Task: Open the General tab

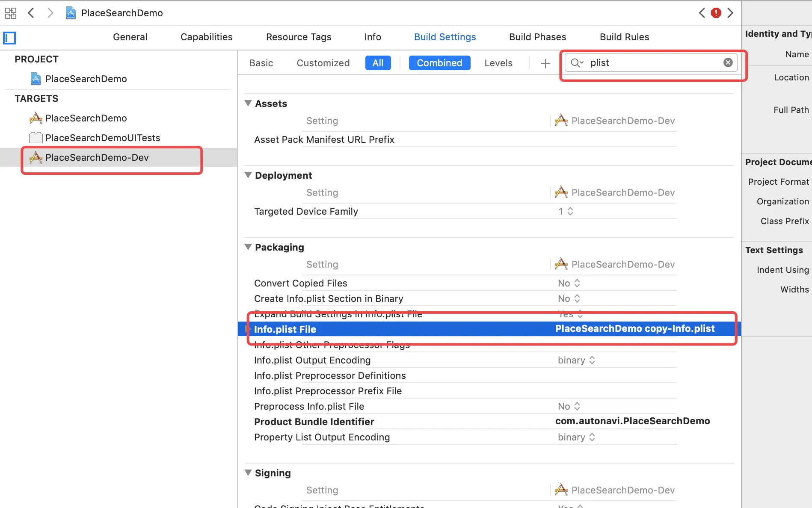Action: coord(130,37)
